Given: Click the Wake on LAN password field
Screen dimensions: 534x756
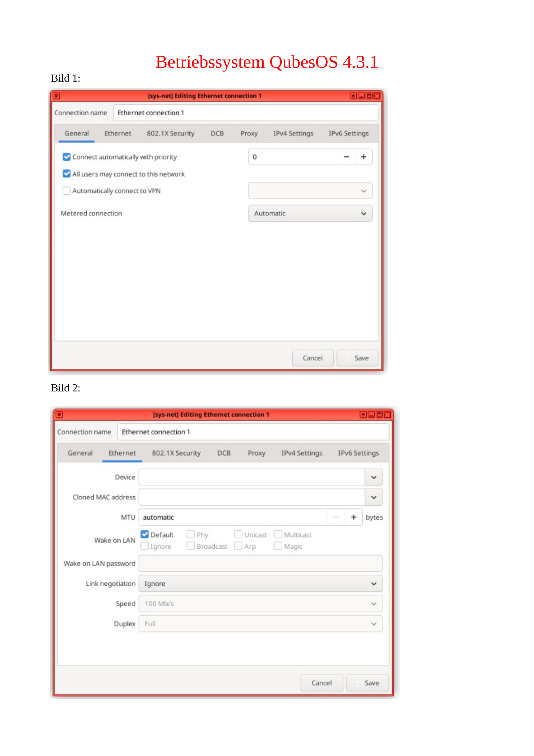Looking at the screenshot, I should (261, 563).
